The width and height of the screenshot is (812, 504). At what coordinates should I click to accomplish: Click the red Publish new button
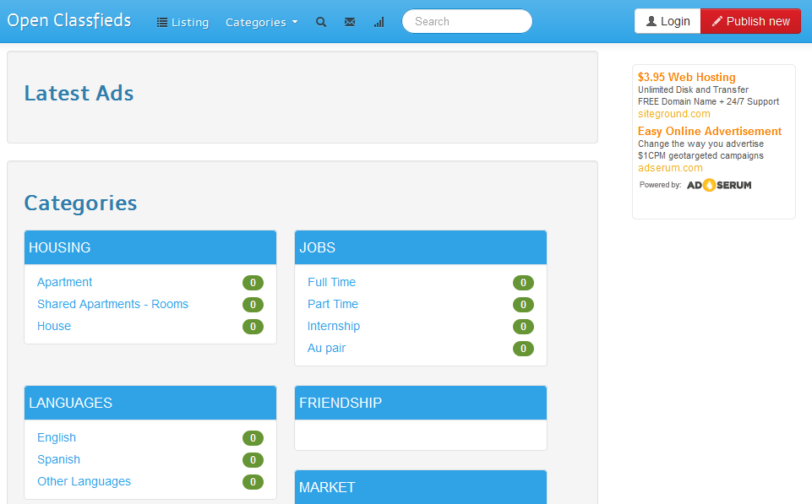point(750,21)
